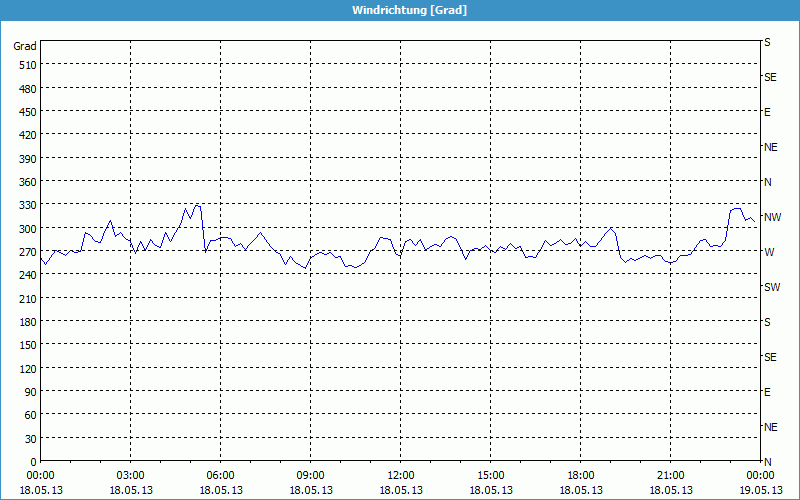Click the 12:00 time axis label
The image size is (800, 500).
[x=400, y=475]
